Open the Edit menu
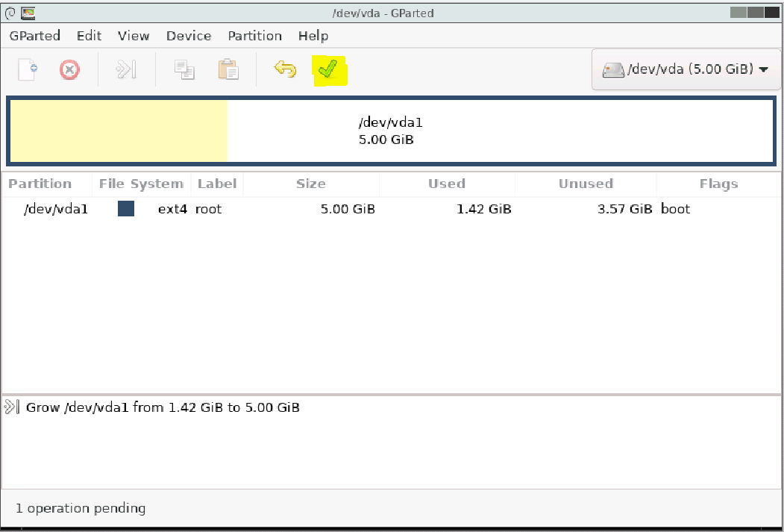 tap(89, 36)
